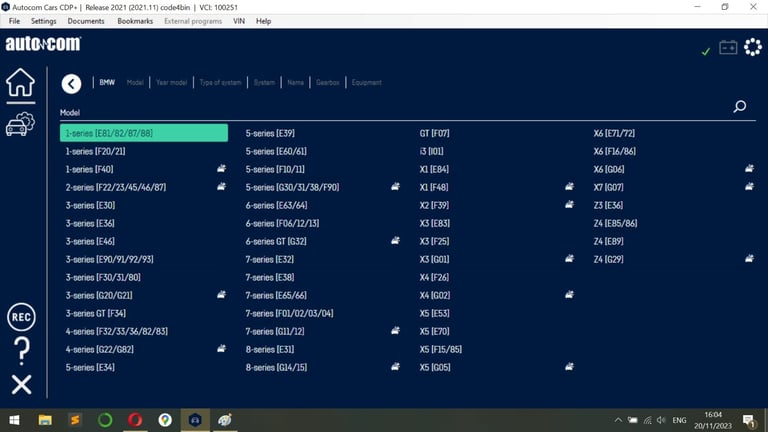The image size is (768, 432).
Task: Click the green checkmark status icon
Action: (705, 51)
